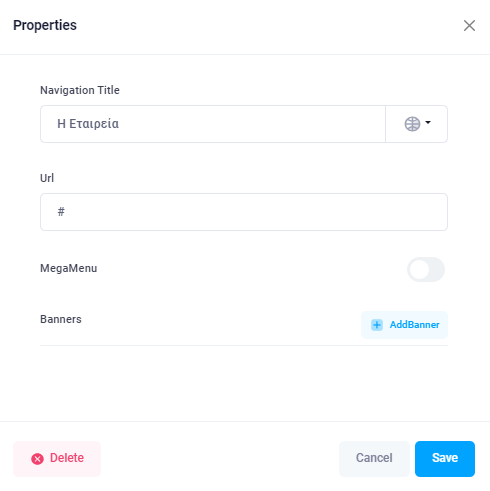The width and height of the screenshot is (490, 491).
Task: Close the Properties dialog with X
Action: click(x=469, y=25)
